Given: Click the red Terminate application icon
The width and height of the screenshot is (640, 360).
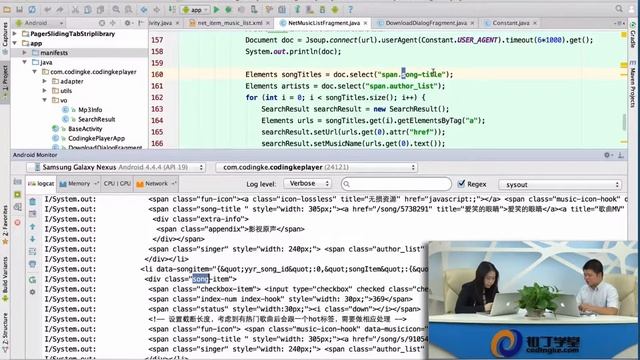Looking at the screenshot, I should coord(18,222).
